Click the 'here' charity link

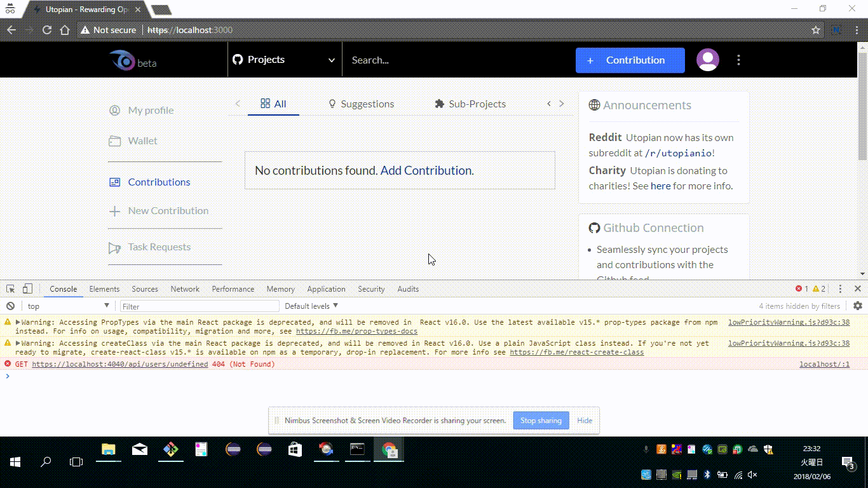660,186
